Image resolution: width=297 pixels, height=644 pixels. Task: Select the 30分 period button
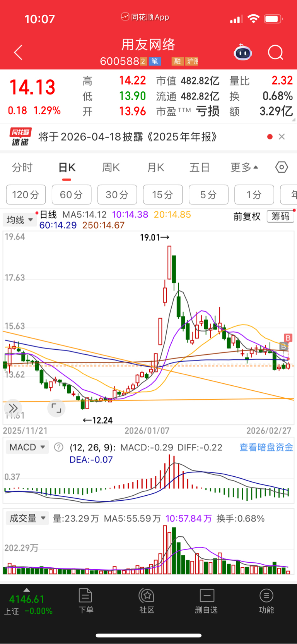coord(117,194)
